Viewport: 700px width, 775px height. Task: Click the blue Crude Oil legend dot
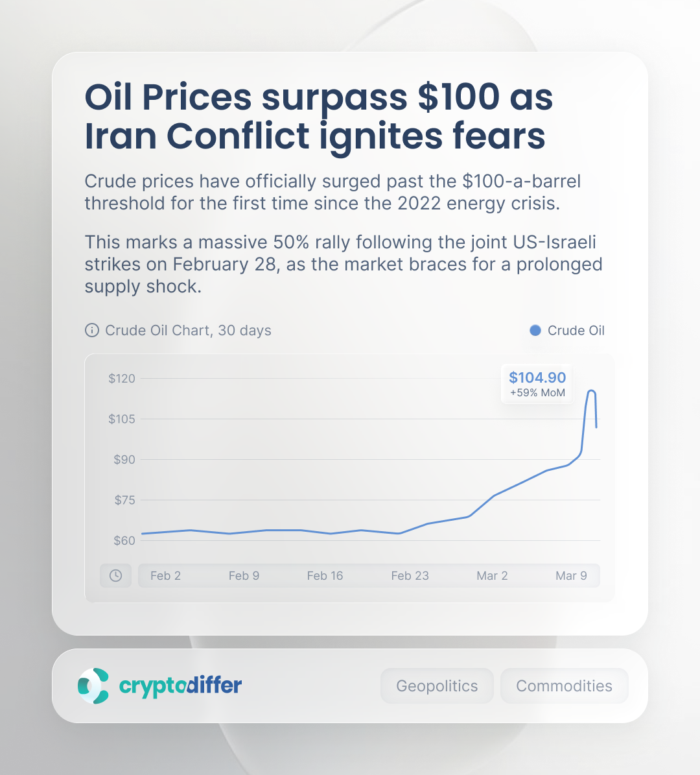coord(535,330)
